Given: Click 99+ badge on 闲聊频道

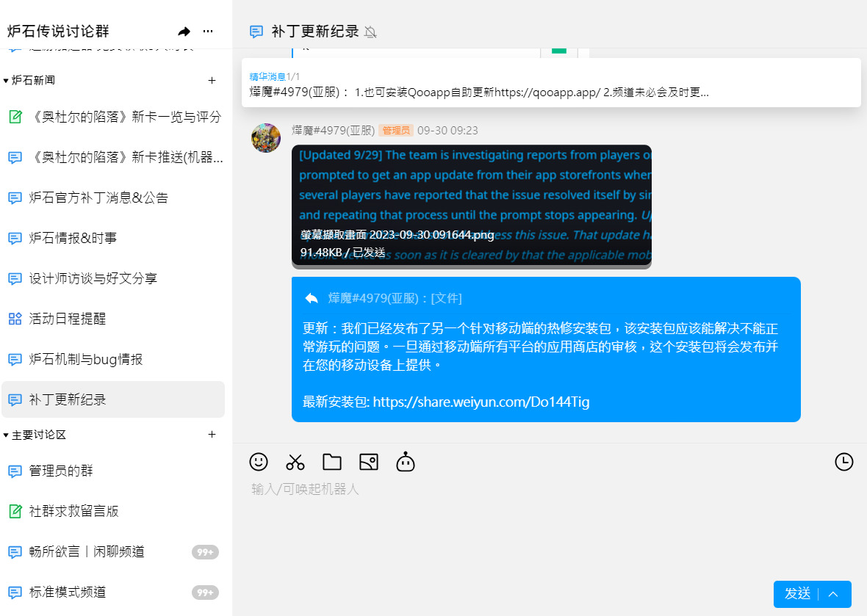Looking at the screenshot, I should tap(205, 552).
